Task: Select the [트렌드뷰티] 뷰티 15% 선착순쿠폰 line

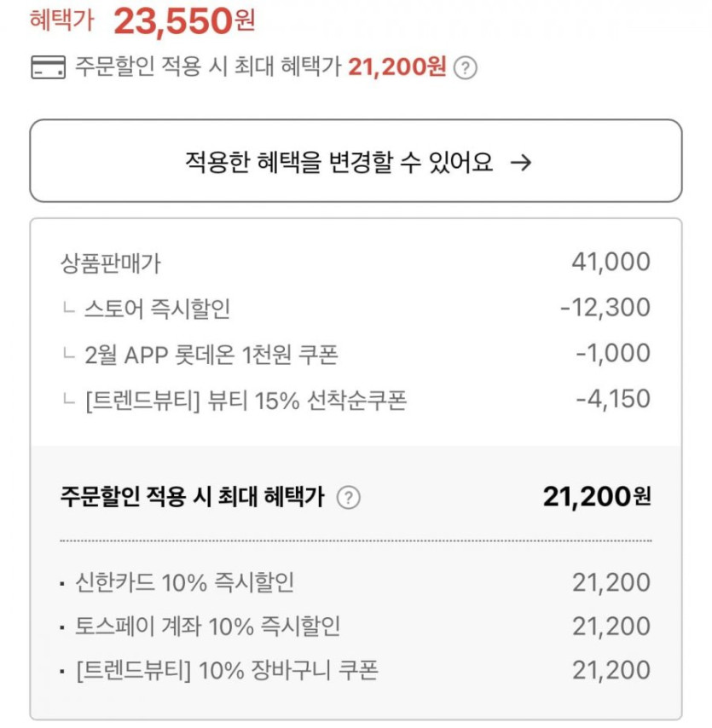Action: tap(246, 400)
